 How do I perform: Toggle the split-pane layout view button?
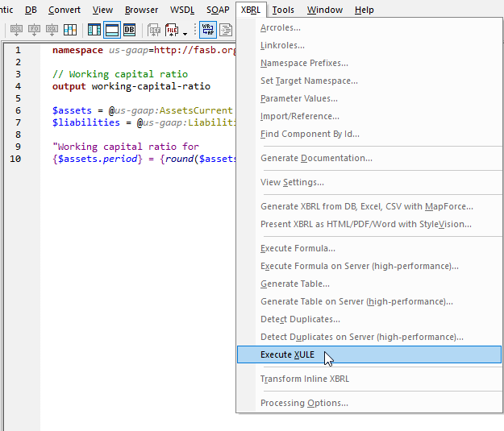[94, 31]
